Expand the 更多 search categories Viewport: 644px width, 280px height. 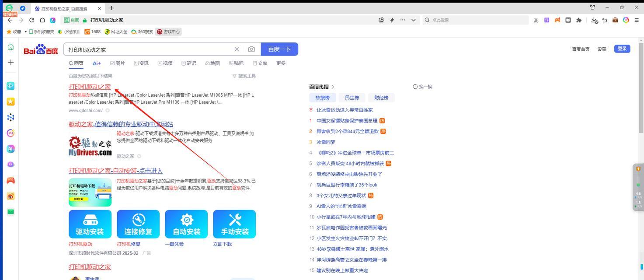click(281, 63)
